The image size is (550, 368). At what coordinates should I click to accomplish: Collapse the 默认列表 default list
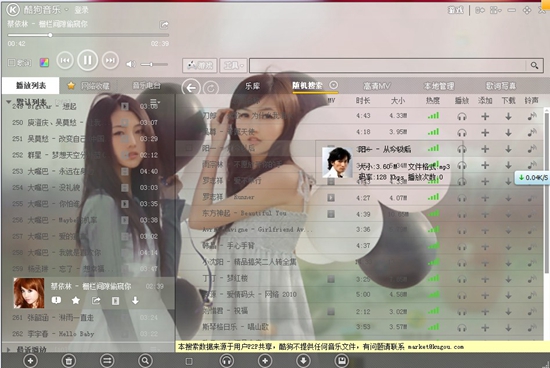[x=8, y=102]
